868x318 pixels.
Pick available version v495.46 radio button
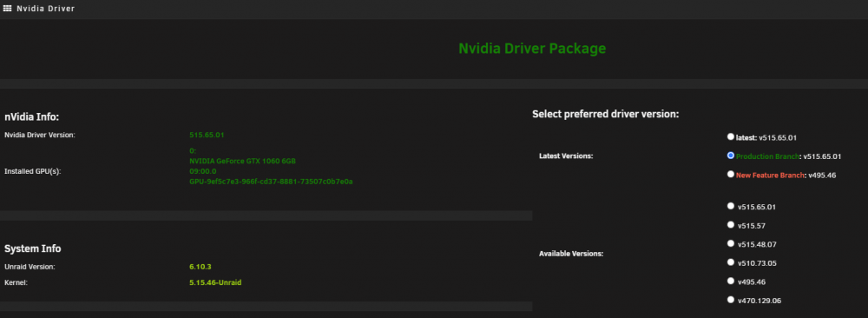[731, 281]
